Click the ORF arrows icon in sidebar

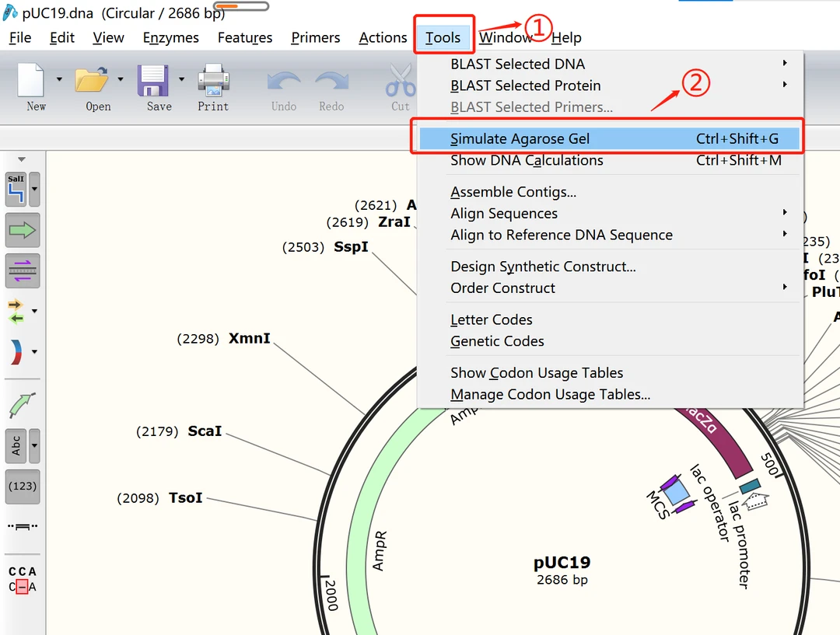pos(16,310)
